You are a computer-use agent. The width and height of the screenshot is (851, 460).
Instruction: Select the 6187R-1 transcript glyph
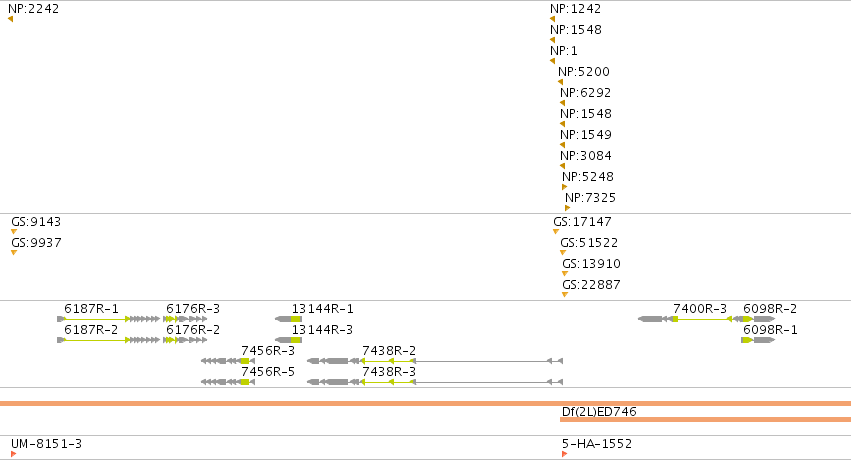pyautogui.click(x=109, y=319)
